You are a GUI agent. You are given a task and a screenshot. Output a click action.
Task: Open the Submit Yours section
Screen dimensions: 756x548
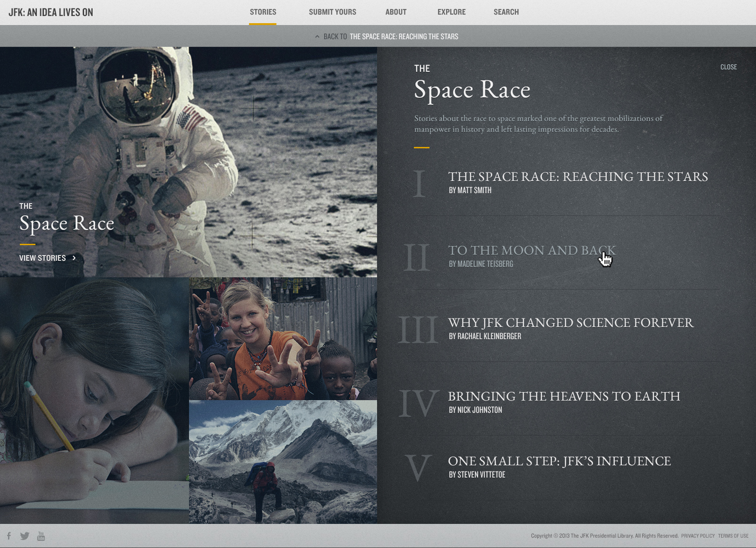332,12
